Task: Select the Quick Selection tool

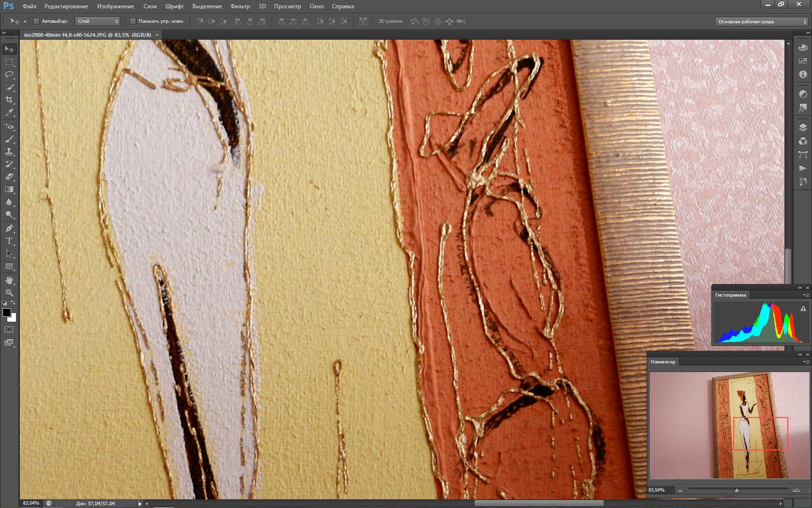Action: click(9, 87)
